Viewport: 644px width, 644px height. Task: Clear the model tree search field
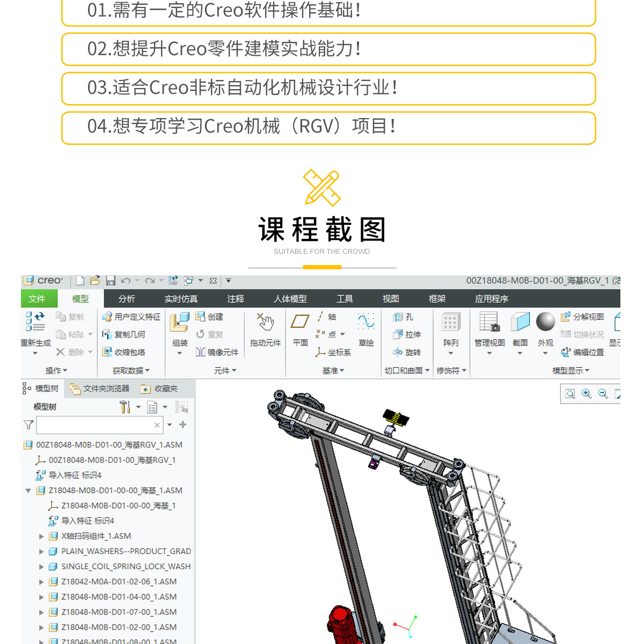tap(157, 425)
